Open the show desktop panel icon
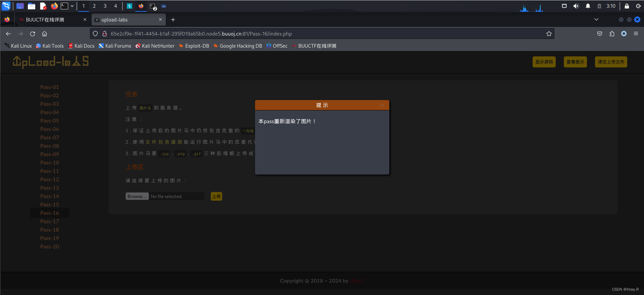This screenshot has height=295, width=644. point(20,6)
